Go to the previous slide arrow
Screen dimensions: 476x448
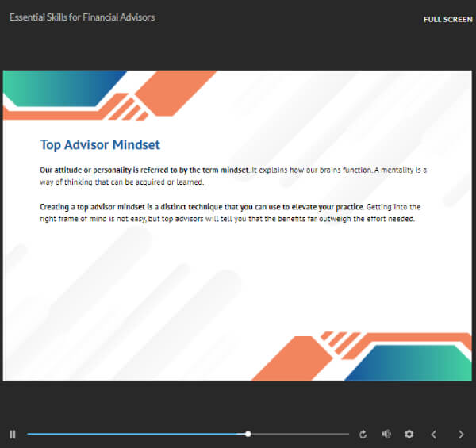pos(434,435)
